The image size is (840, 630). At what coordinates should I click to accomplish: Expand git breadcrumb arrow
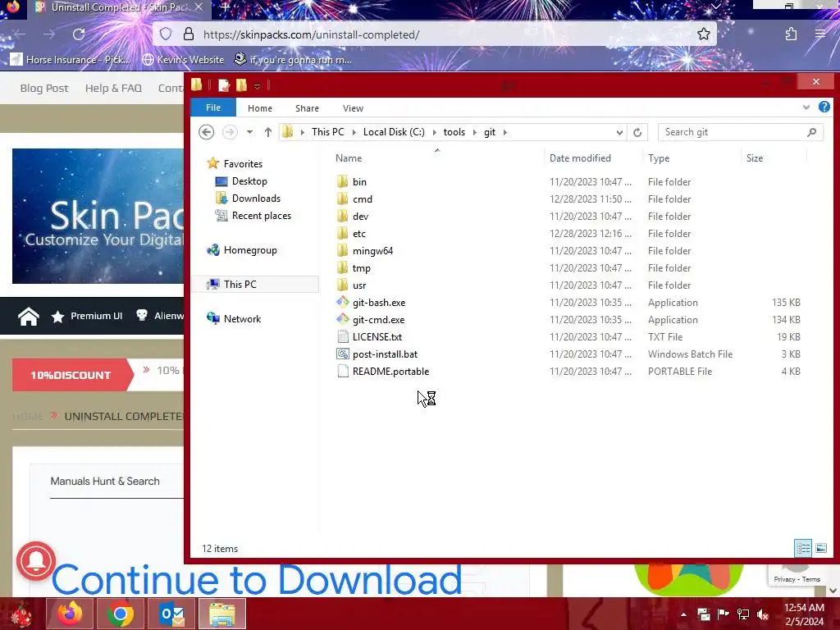[504, 132]
